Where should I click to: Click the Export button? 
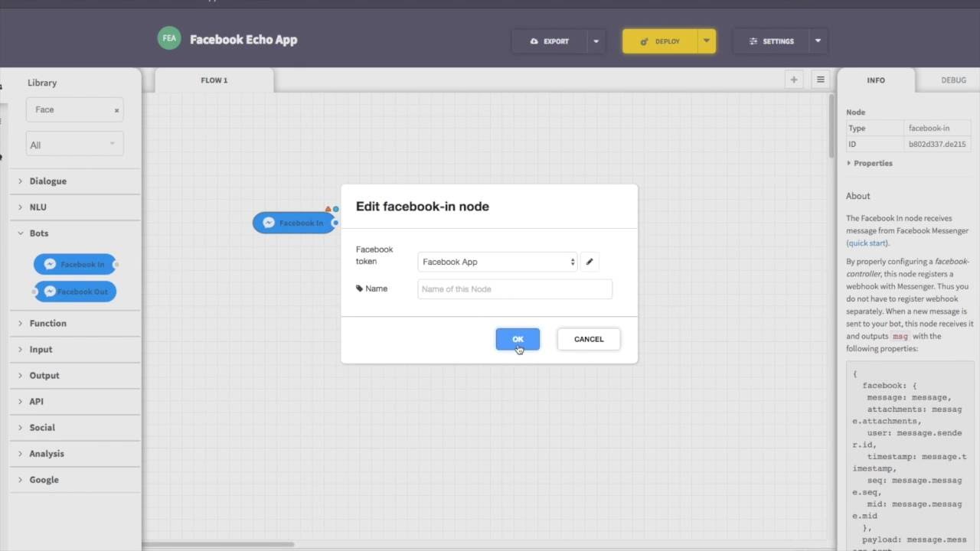pos(550,41)
